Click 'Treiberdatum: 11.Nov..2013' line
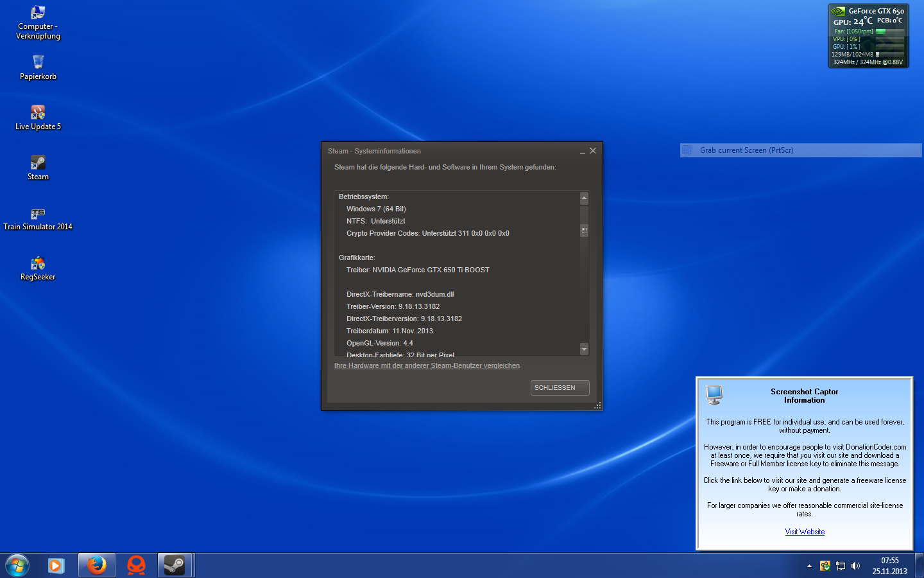 [389, 331]
